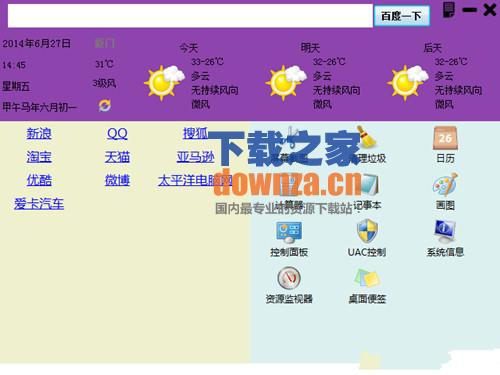Visit the 天猫 link
Image resolution: width=500 pixels, height=375 pixels.
click(x=117, y=157)
